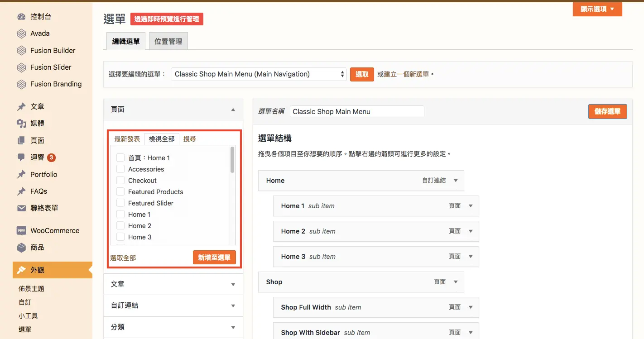644x339 pixels.
Task: Click the Fusion Slider sidebar icon
Action: (21, 67)
